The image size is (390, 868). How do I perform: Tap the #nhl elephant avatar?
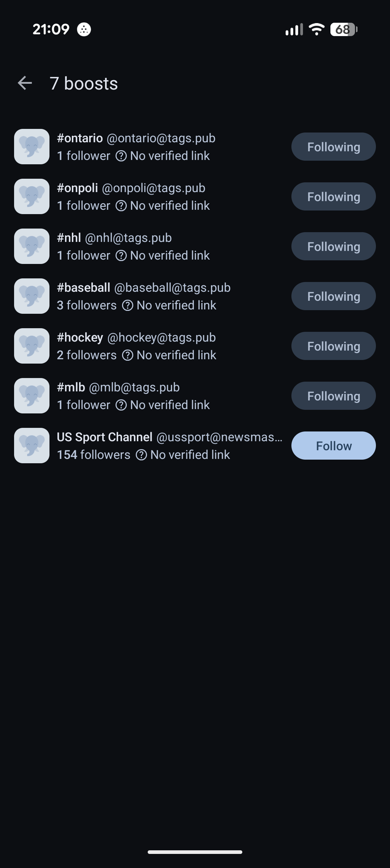pyautogui.click(x=32, y=246)
